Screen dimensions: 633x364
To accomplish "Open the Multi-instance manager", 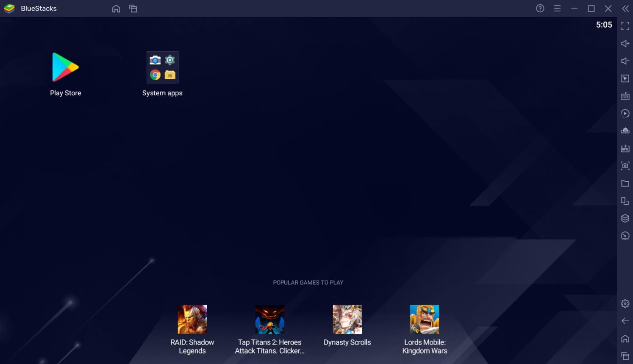I will pyautogui.click(x=625, y=200).
